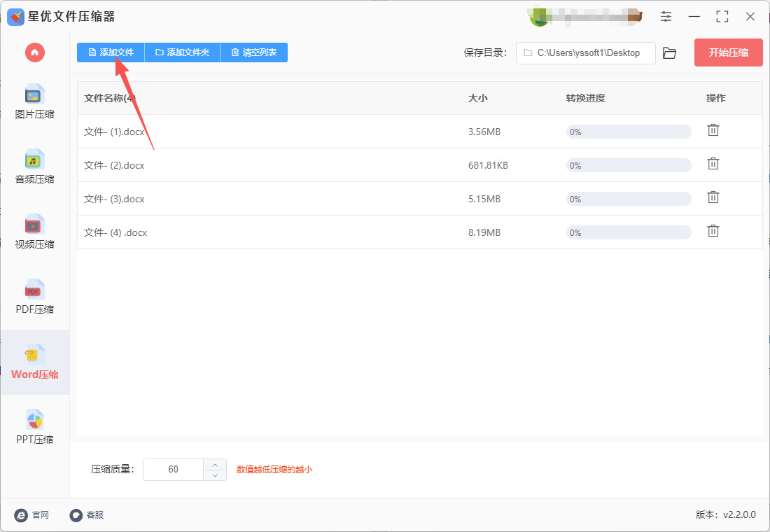Click the app logo in title bar

pyautogui.click(x=15, y=17)
